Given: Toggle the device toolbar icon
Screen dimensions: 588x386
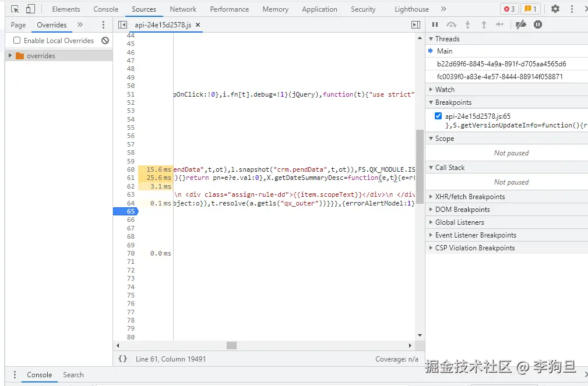Looking at the screenshot, I should click(30, 9).
